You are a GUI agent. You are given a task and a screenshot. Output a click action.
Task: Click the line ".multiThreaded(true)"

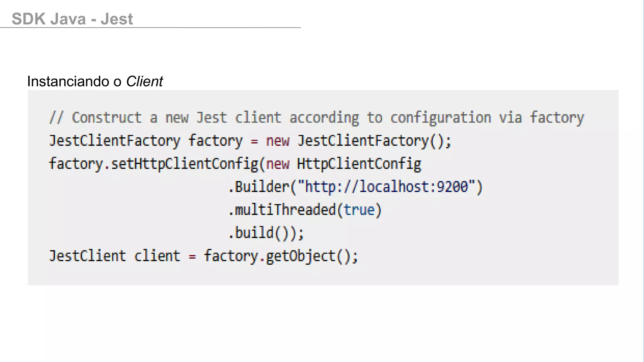click(x=305, y=210)
